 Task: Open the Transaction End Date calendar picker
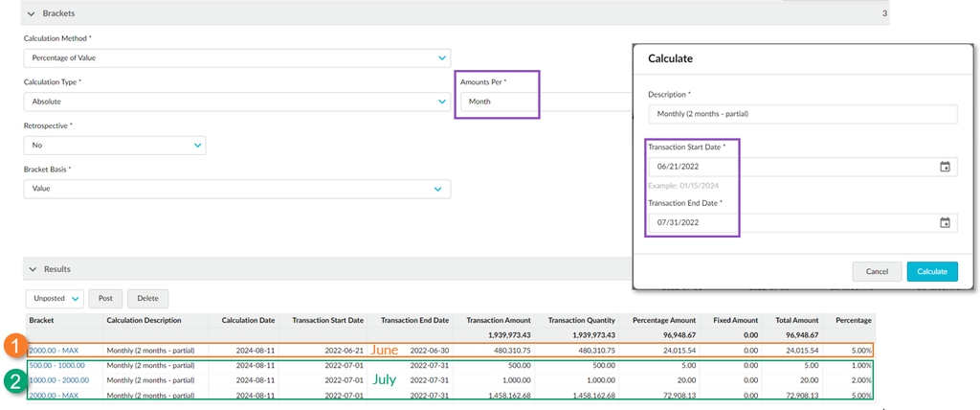(945, 223)
